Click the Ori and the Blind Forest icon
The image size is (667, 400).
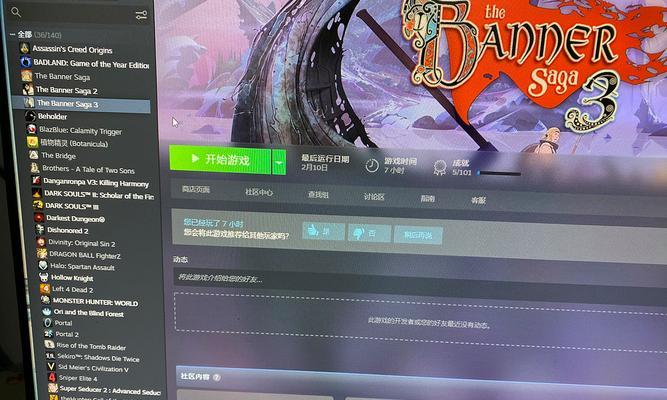(x=46, y=311)
